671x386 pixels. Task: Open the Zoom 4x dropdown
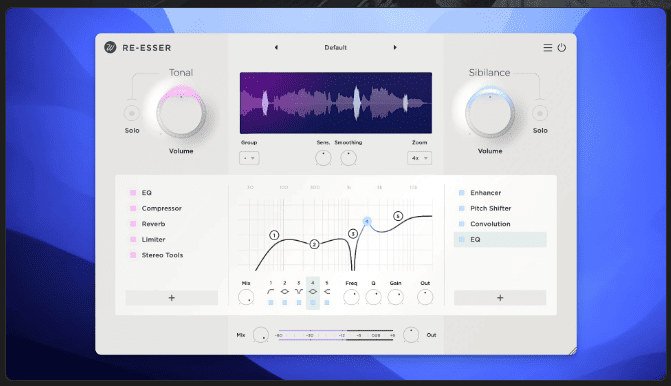pyautogui.click(x=419, y=158)
